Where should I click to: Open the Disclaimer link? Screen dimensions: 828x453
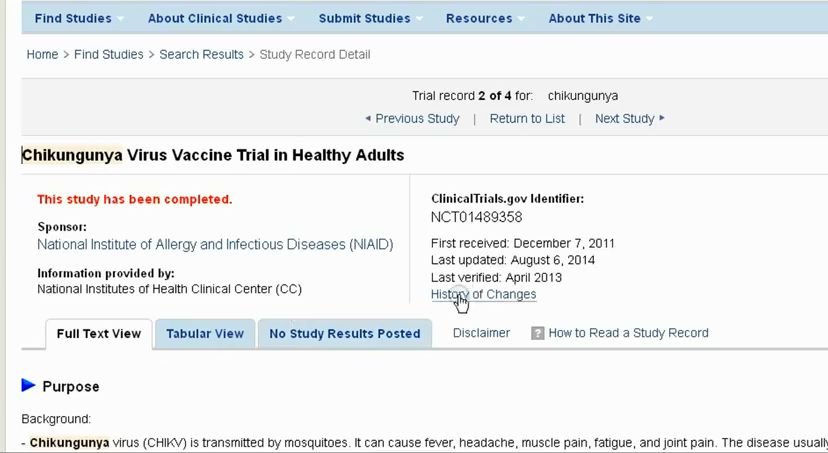point(481,333)
